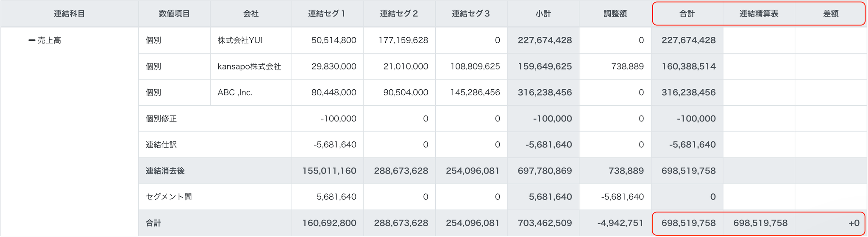Click the 小計 column header
868x237 pixels.
[x=543, y=14]
